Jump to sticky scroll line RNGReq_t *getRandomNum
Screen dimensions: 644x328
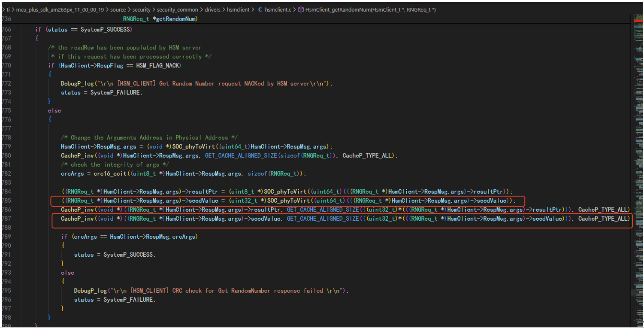160,19
